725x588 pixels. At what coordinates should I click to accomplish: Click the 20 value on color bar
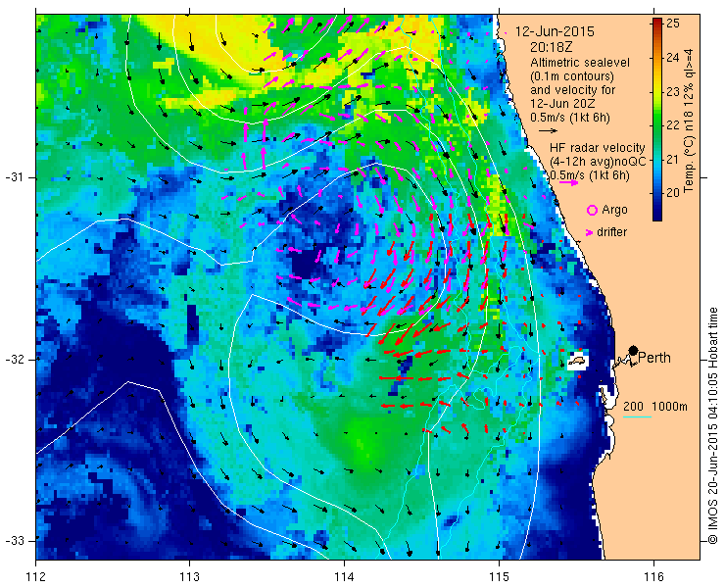point(674,193)
